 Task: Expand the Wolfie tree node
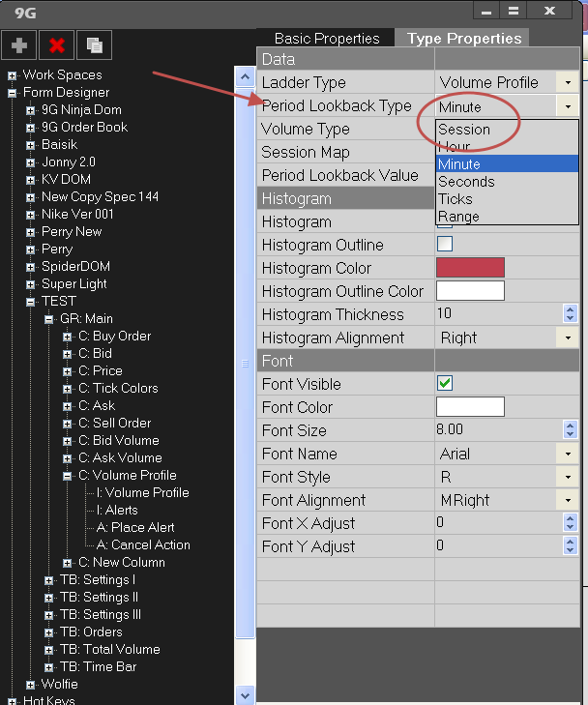click(x=30, y=685)
